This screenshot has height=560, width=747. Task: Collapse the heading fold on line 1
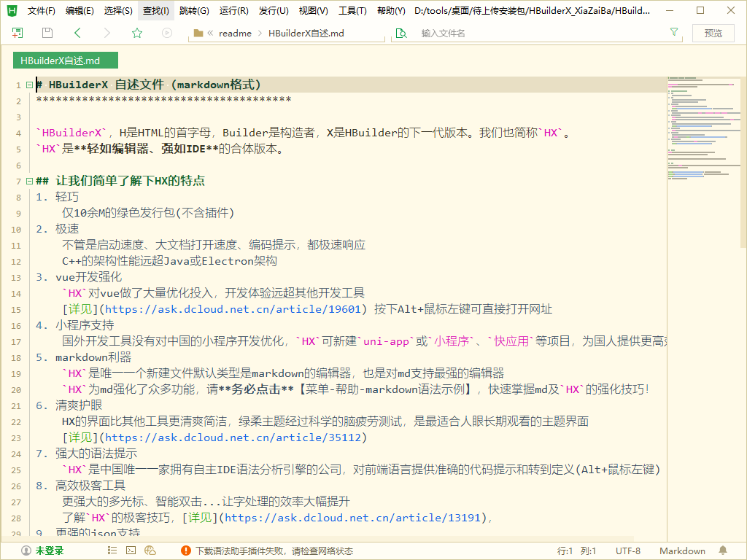(x=29, y=85)
